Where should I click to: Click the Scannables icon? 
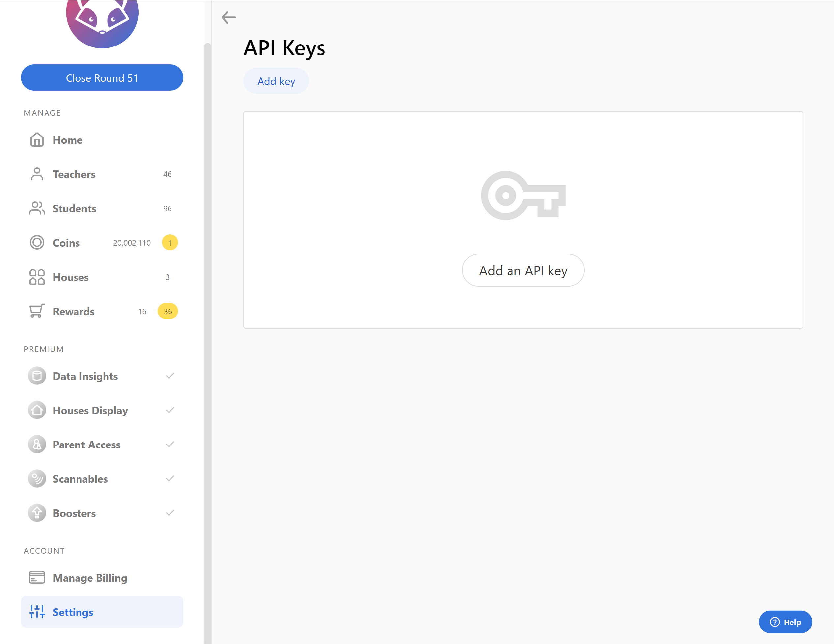pos(37,478)
